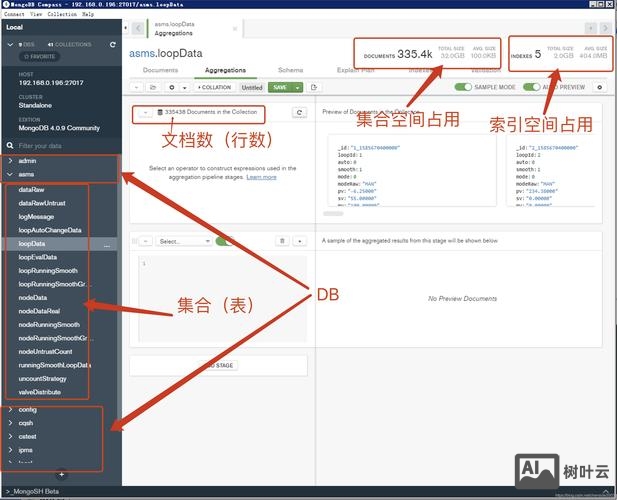
Task: Open the SAVE button dropdown arrow
Action: pyautogui.click(x=297, y=87)
